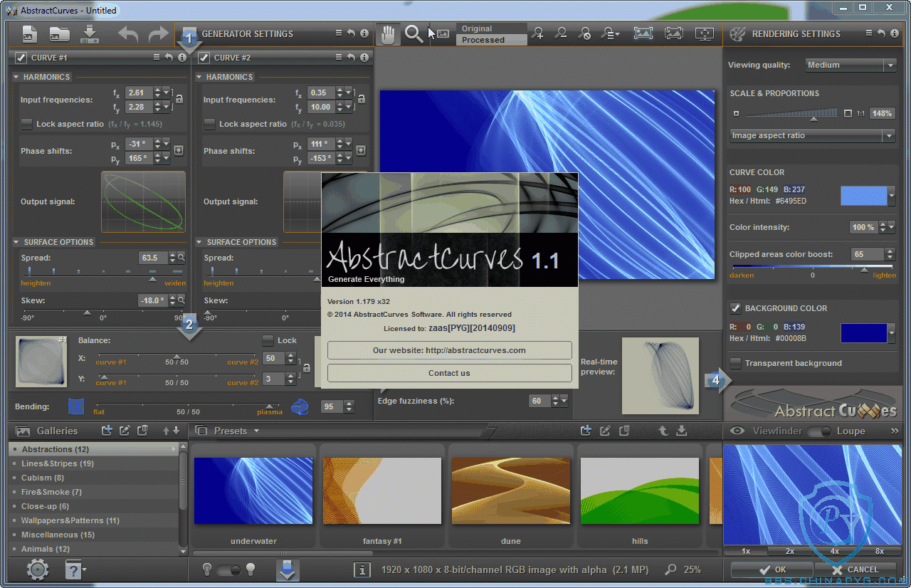The image size is (911, 588).
Task: Check the Balance Lock checkbox
Action: [268, 340]
